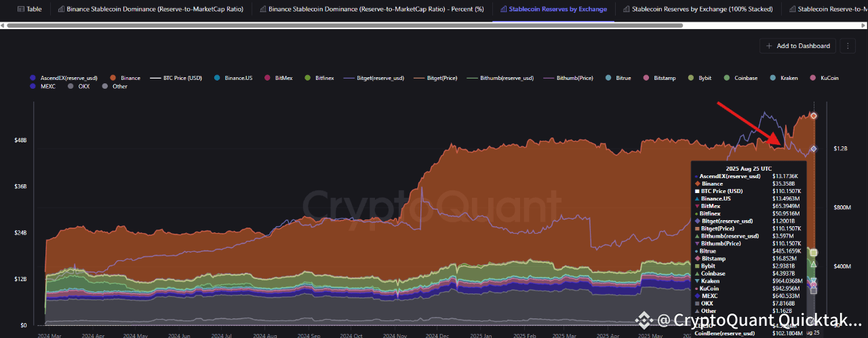Click the 2024 Dec x-axis label

click(x=437, y=335)
